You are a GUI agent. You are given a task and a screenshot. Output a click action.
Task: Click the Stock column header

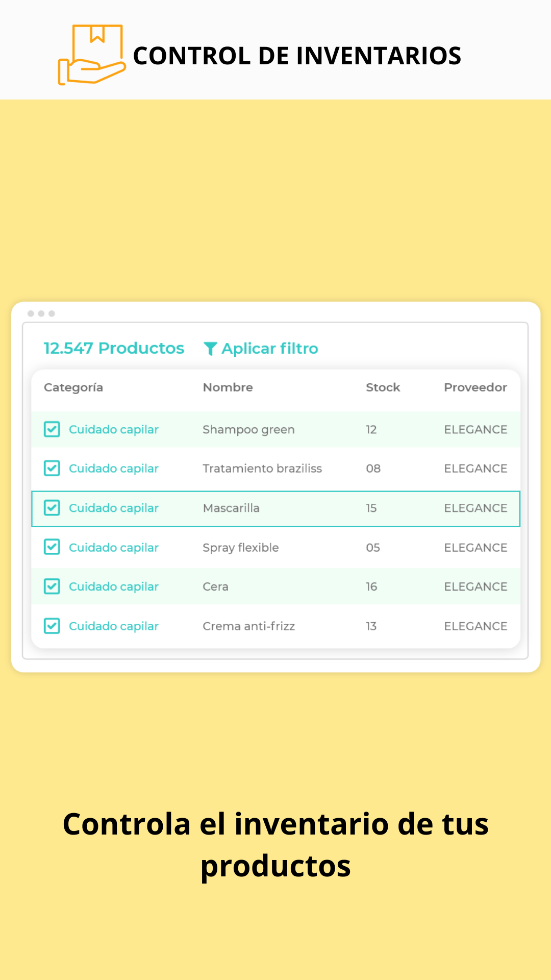[383, 387]
